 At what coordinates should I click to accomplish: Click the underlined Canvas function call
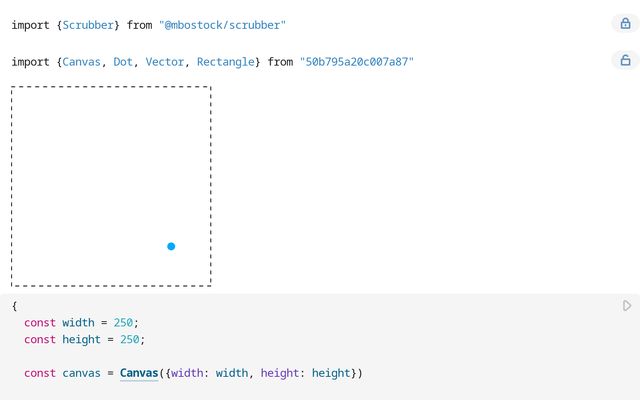139,373
